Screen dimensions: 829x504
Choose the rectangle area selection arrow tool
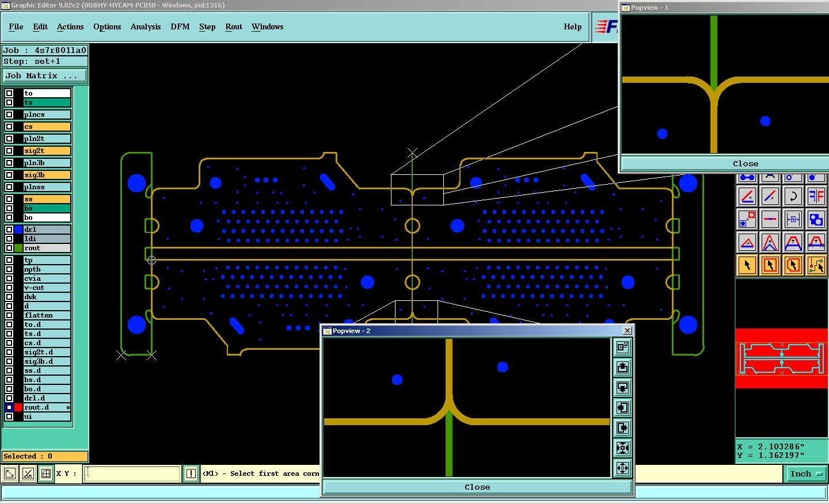point(770,265)
